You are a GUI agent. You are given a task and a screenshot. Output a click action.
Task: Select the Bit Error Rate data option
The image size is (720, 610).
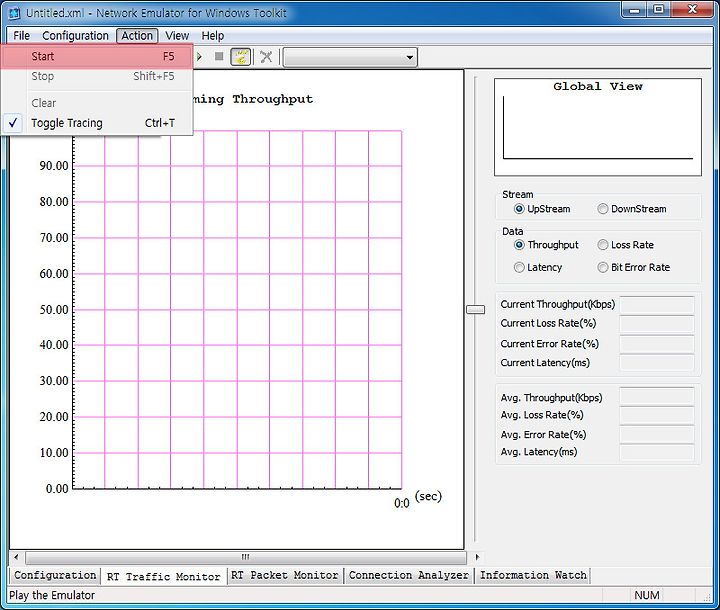pos(634,267)
